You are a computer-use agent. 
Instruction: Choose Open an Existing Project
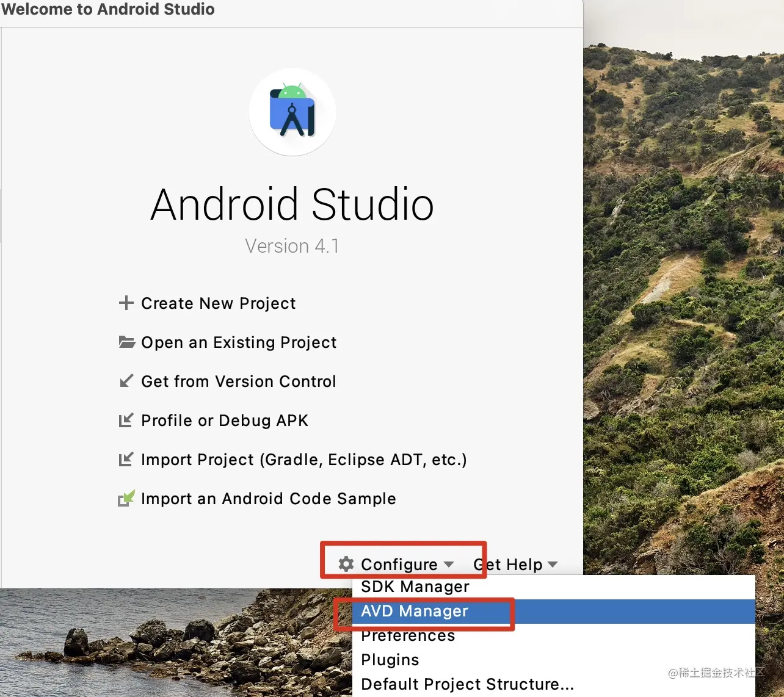coord(239,342)
